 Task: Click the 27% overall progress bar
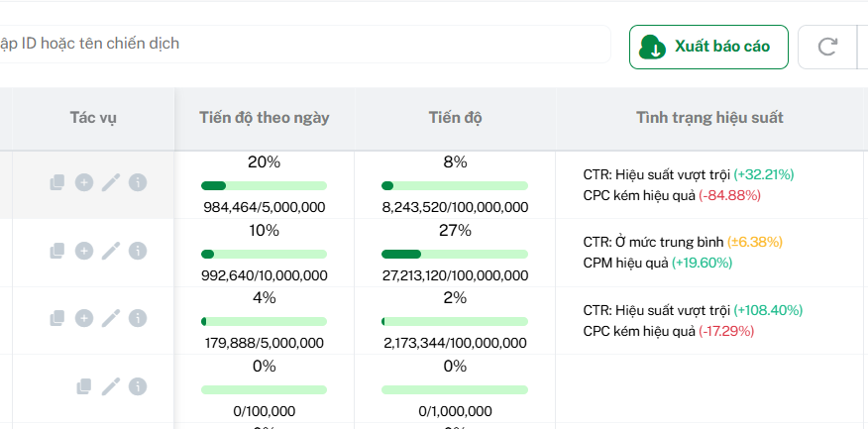455,254
